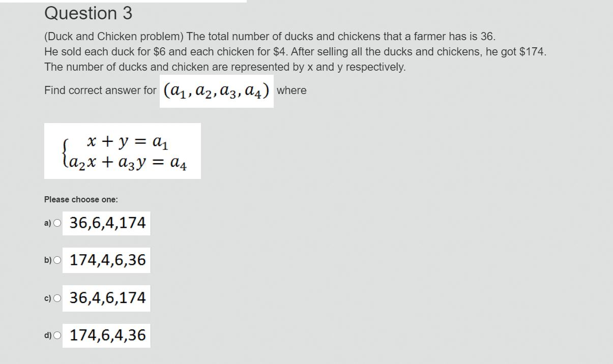Click the answer text 174,6,4,36
Screen dimensions: 613x364
point(107,335)
